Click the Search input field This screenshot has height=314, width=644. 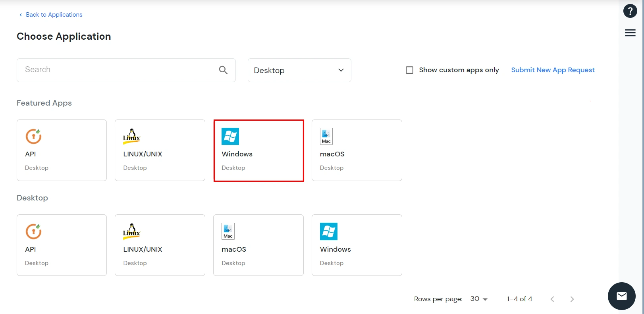coord(126,70)
